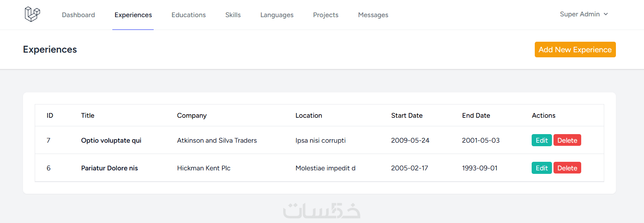Viewport: 644px width, 223px height.
Task: Navigate to the Languages tab
Action: (x=277, y=15)
